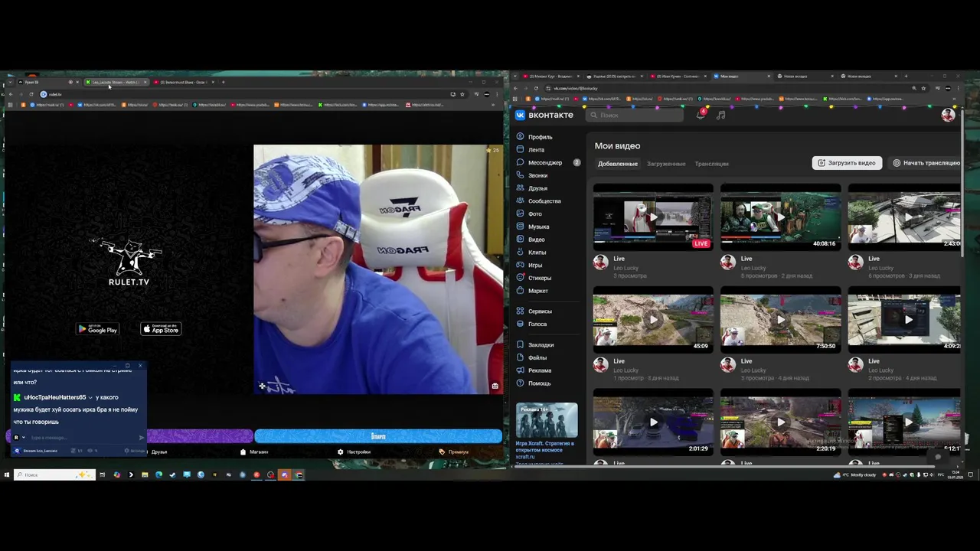Click Загрузить видео button
This screenshot has height=551, width=980.
point(847,163)
